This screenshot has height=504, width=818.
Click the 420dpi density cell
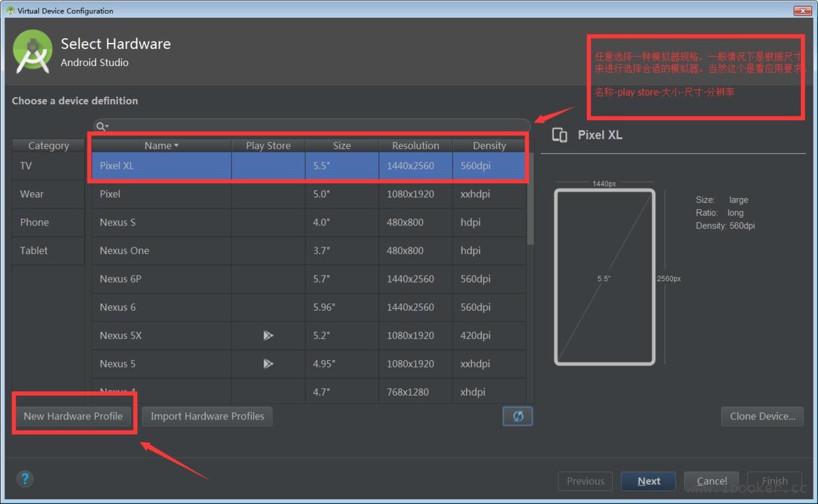click(489, 335)
